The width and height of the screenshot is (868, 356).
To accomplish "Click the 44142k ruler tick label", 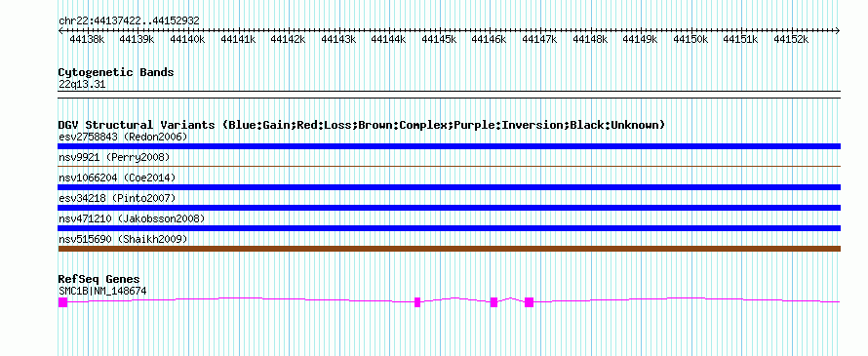I will [x=288, y=39].
